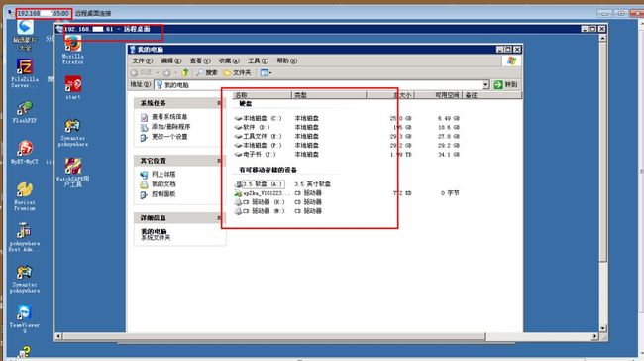Click 查看系统信息 task link
This screenshot has height=361, width=644.
pos(164,117)
